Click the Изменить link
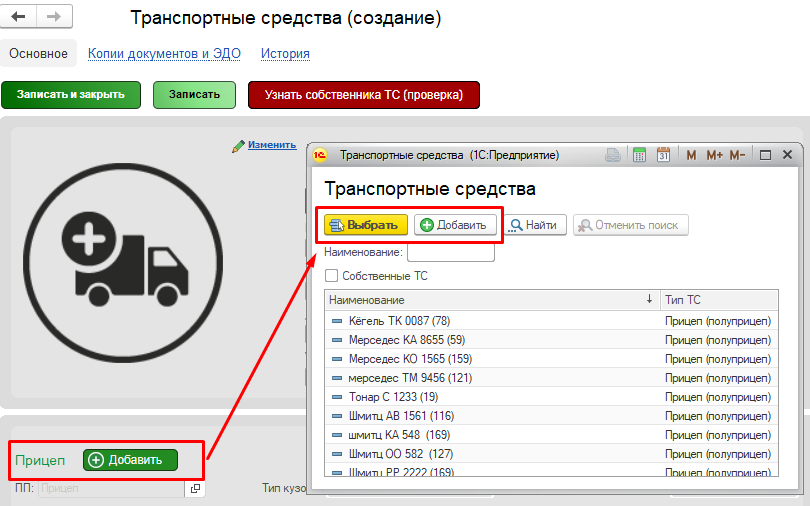This screenshot has width=810, height=506. [x=272, y=145]
